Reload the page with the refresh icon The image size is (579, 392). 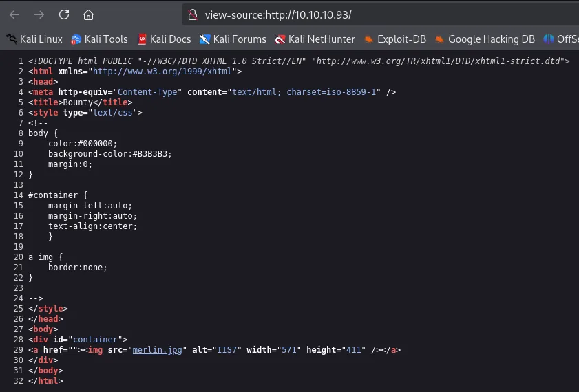coord(64,14)
